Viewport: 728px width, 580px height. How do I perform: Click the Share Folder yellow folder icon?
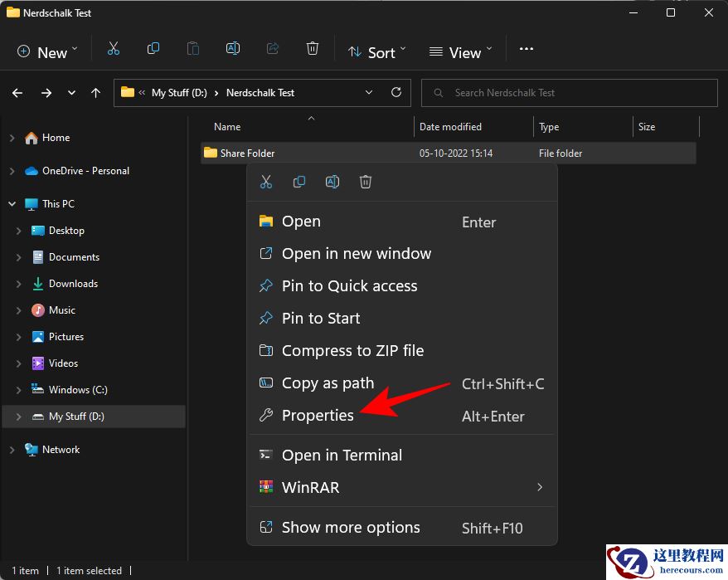[x=211, y=153]
